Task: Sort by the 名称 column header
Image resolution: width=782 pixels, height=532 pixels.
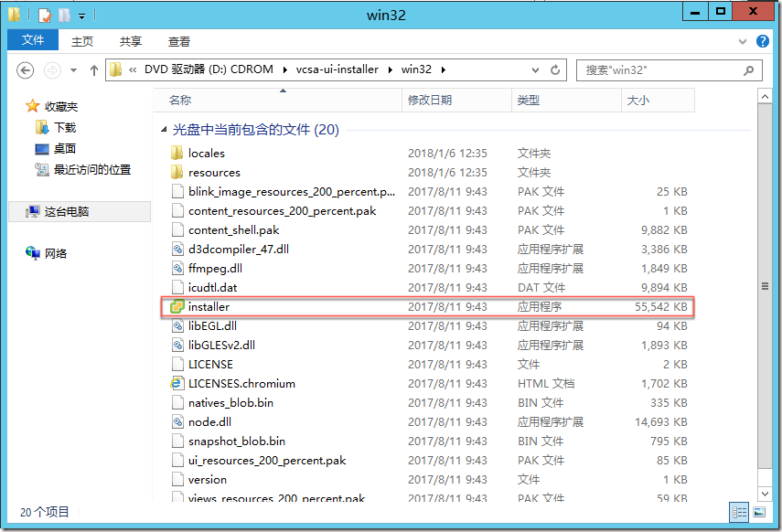Action: point(278,101)
